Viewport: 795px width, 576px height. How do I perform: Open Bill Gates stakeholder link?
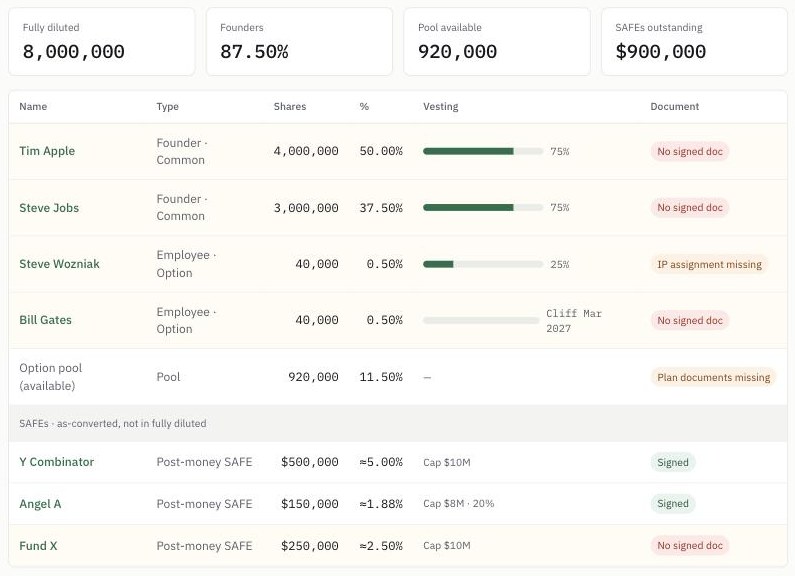[x=45, y=320]
